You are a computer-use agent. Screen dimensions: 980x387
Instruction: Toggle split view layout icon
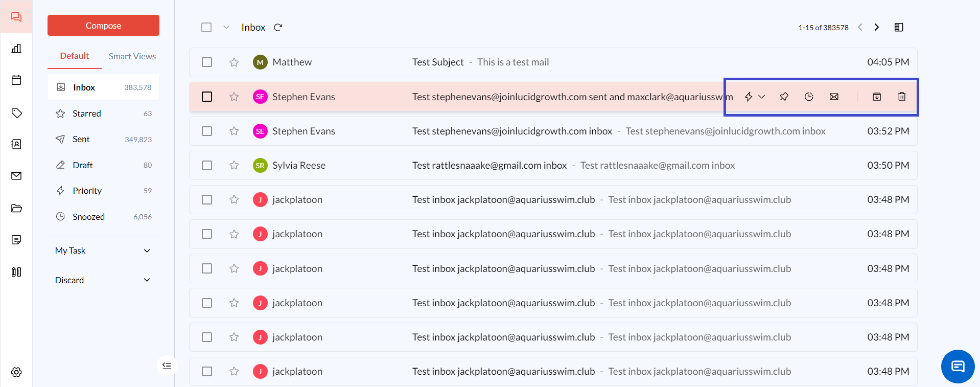(x=898, y=28)
